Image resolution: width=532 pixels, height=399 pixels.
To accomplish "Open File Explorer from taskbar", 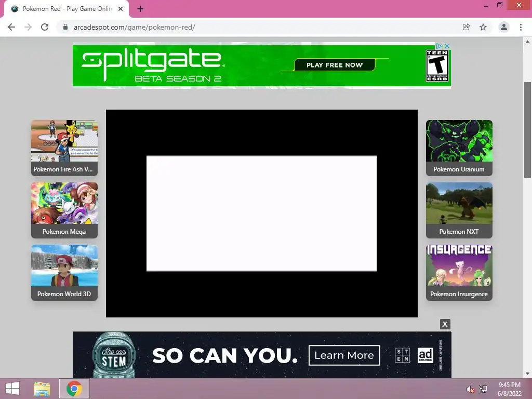I will click(x=42, y=389).
